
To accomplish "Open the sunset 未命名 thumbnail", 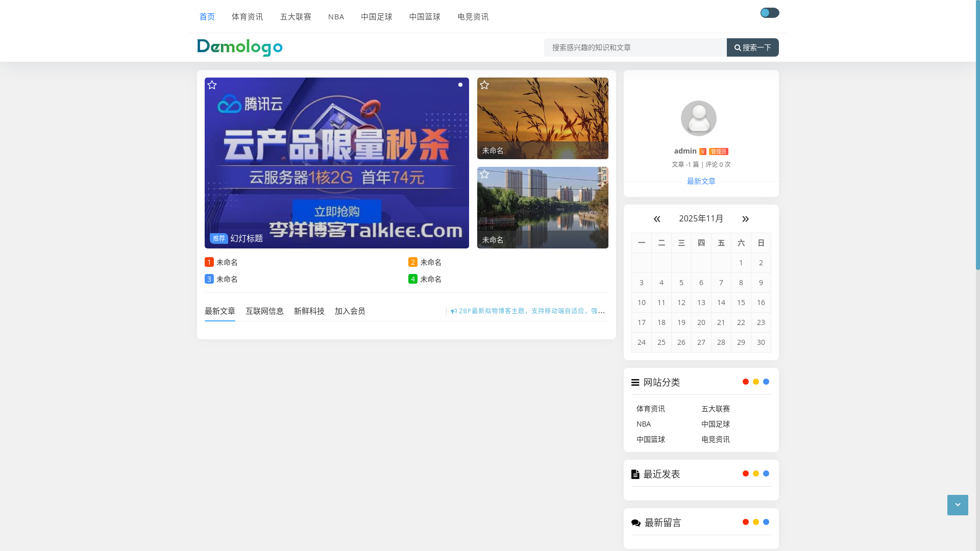I will click(x=543, y=118).
